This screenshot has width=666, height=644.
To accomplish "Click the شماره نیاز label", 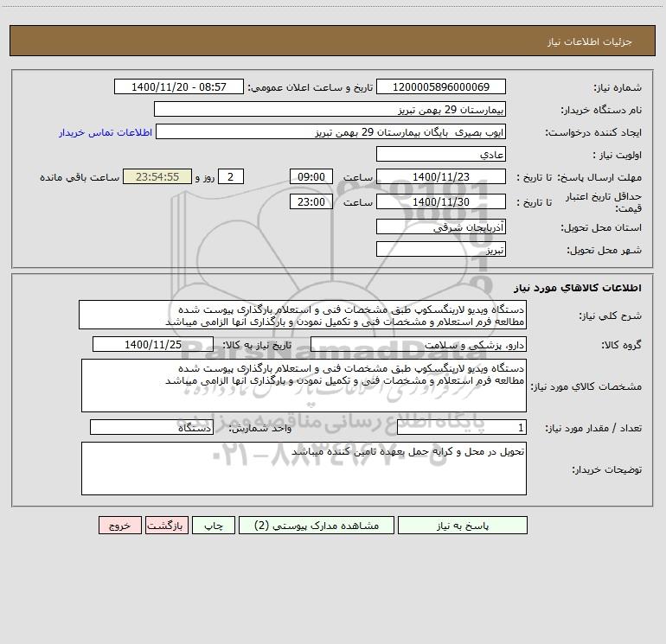I will tap(618, 87).
